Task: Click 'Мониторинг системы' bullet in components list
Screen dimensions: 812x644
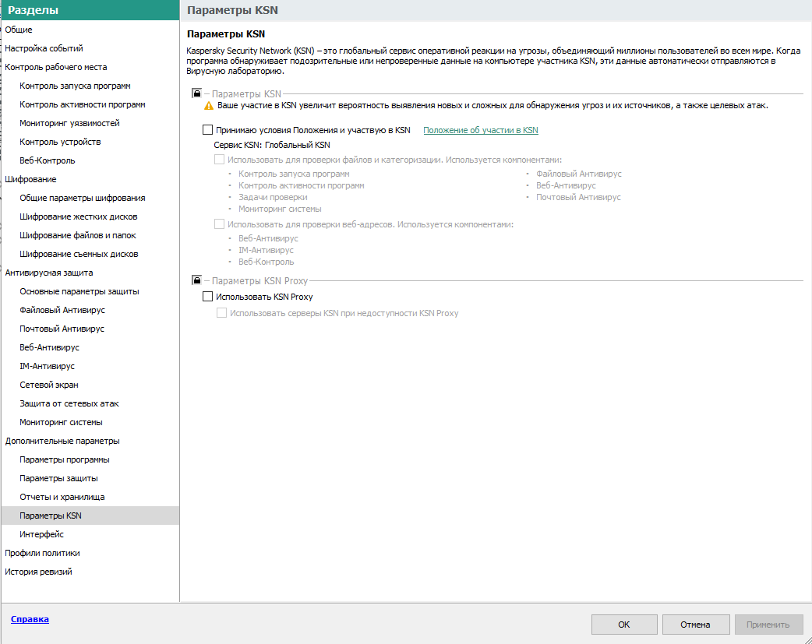Action: [280, 209]
